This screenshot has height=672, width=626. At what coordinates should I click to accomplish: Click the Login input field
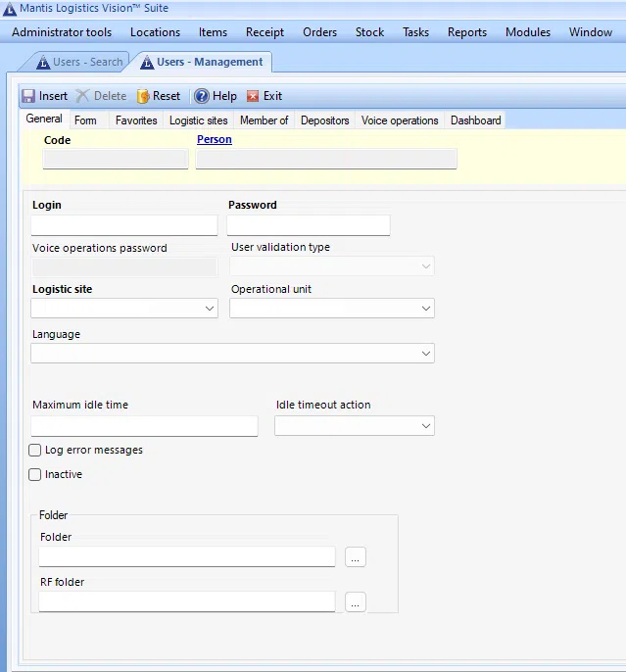coord(124,225)
